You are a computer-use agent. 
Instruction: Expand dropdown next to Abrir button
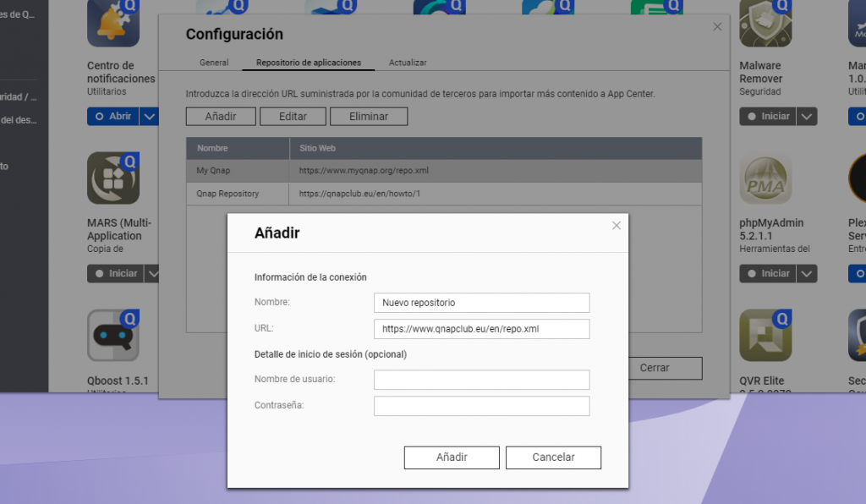coord(149,117)
